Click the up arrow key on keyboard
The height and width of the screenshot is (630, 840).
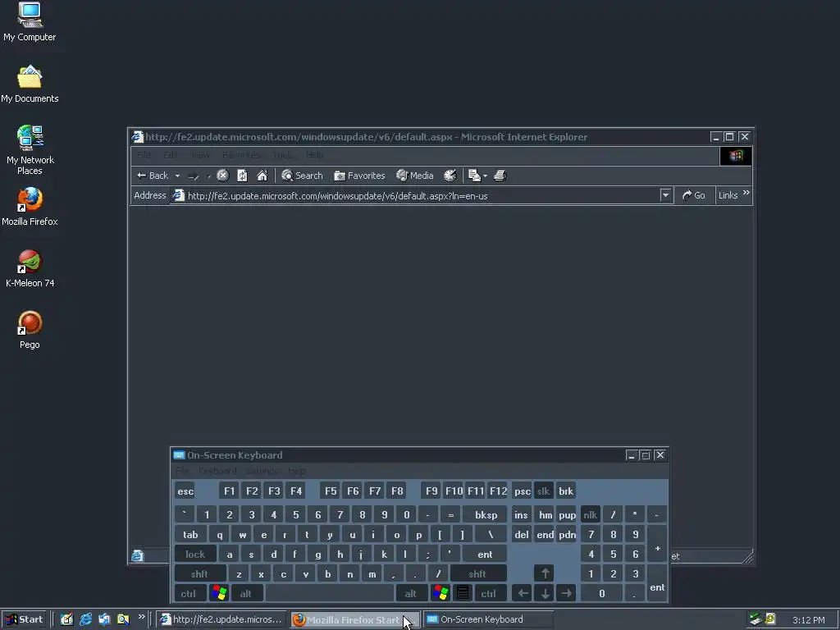tap(545, 573)
